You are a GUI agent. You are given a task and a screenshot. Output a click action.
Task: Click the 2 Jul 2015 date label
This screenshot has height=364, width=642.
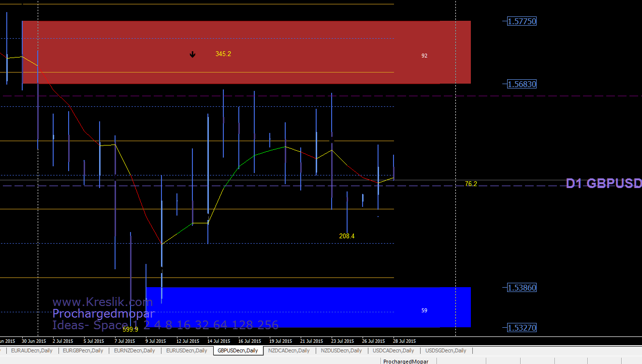pyautogui.click(x=62, y=341)
